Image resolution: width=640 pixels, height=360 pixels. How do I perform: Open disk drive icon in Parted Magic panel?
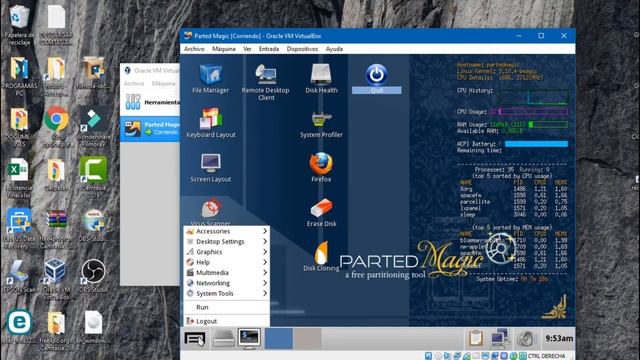pyautogui.click(x=224, y=338)
